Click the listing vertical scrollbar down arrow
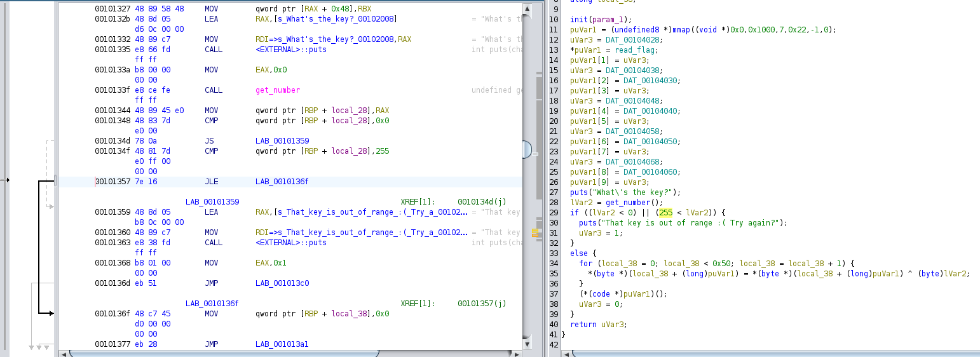 click(527, 344)
